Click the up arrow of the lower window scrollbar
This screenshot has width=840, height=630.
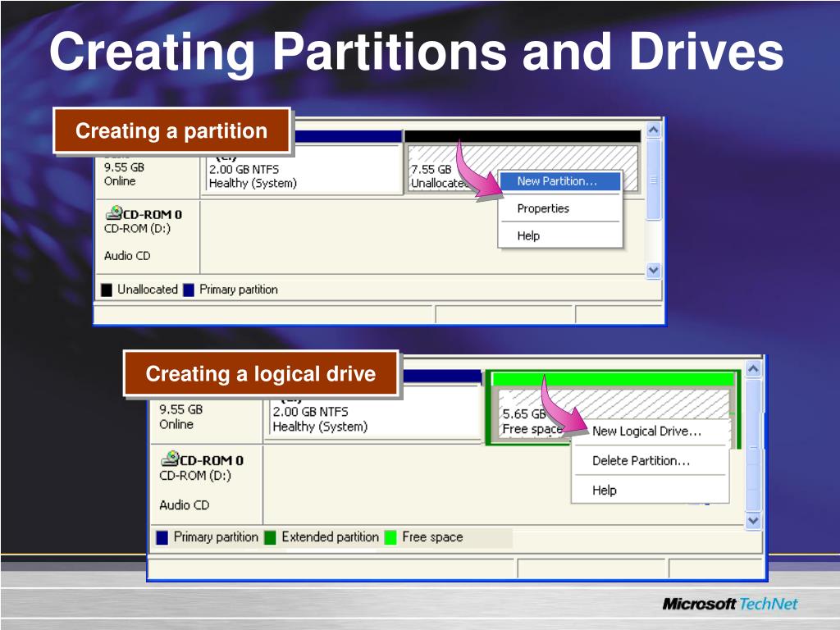pyautogui.click(x=753, y=369)
